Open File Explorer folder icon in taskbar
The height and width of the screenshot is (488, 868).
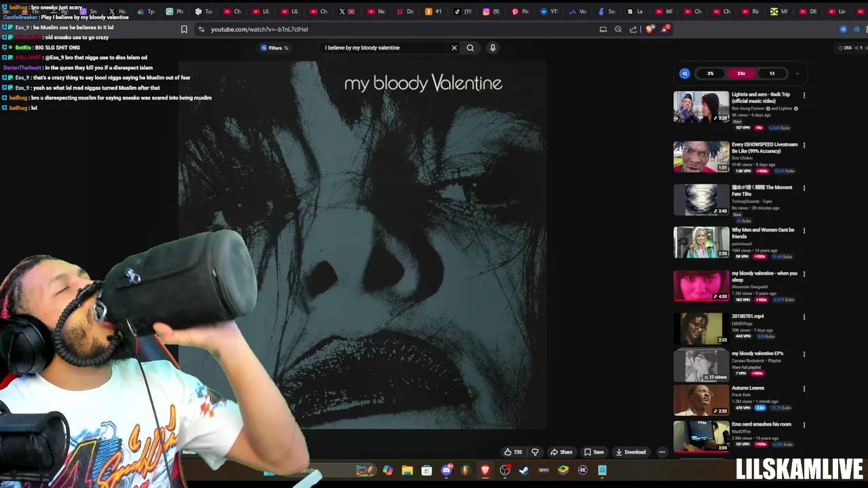pos(407,470)
